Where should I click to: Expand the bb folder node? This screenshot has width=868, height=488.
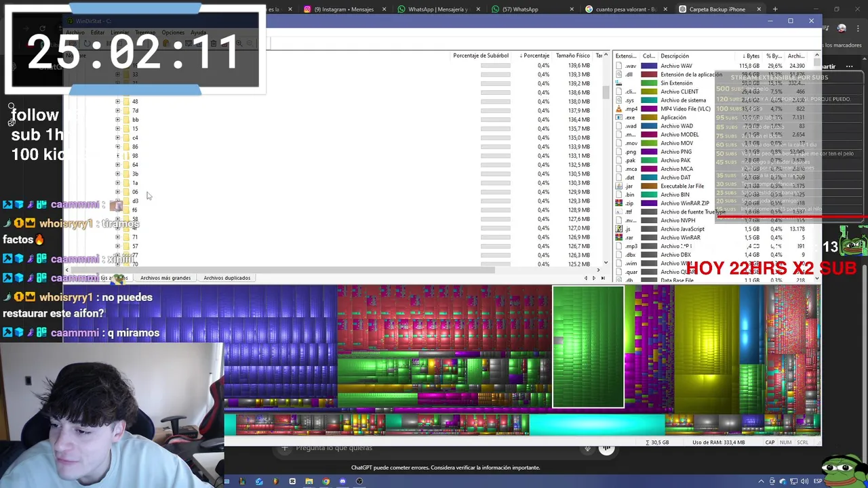tap(117, 119)
